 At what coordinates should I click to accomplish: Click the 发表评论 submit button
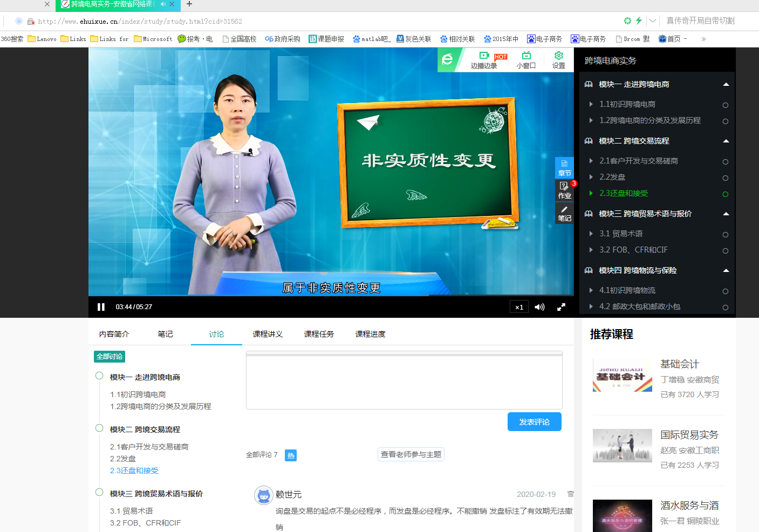534,422
